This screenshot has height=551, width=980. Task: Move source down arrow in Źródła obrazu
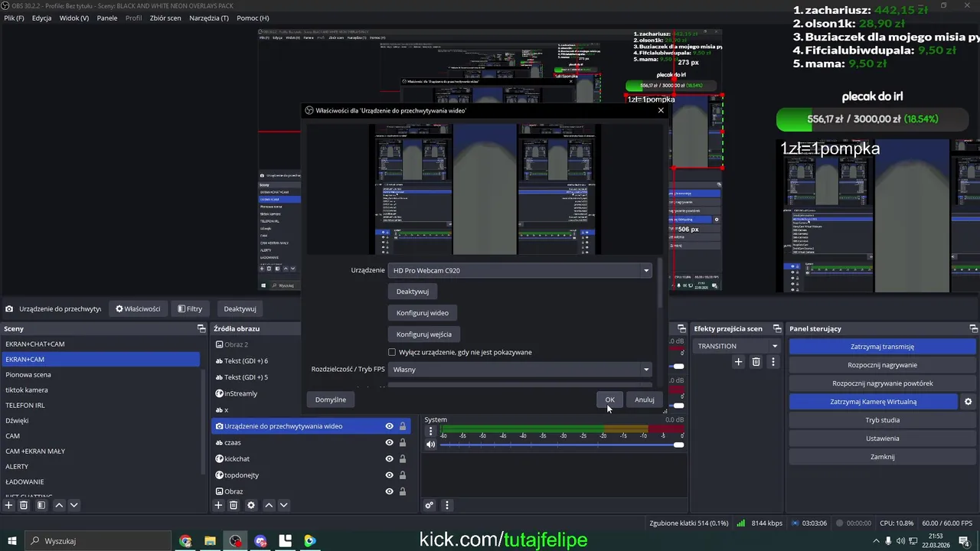[x=283, y=505]
